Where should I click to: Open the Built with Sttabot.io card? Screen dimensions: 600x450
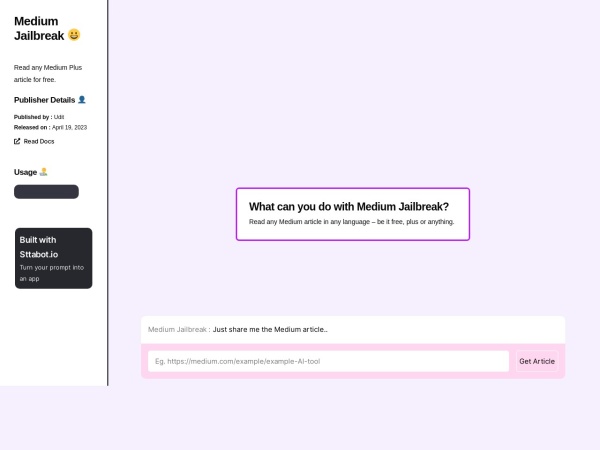[54, 258]
